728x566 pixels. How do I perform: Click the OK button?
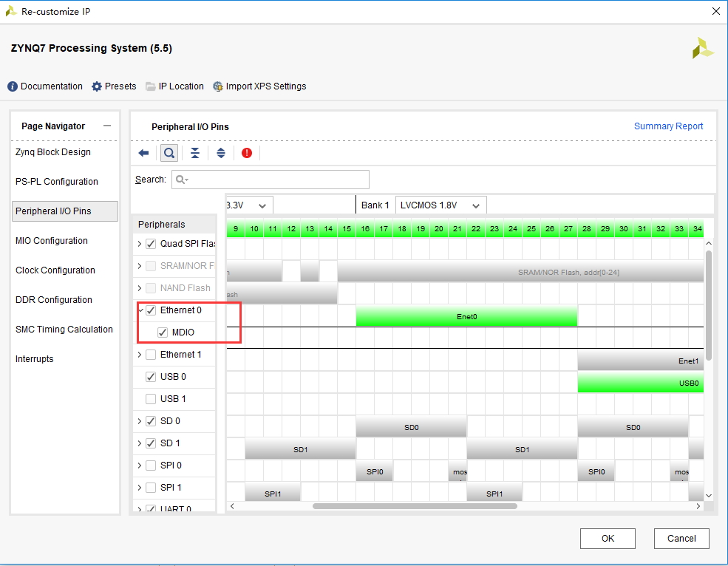(x=608, y=539)
